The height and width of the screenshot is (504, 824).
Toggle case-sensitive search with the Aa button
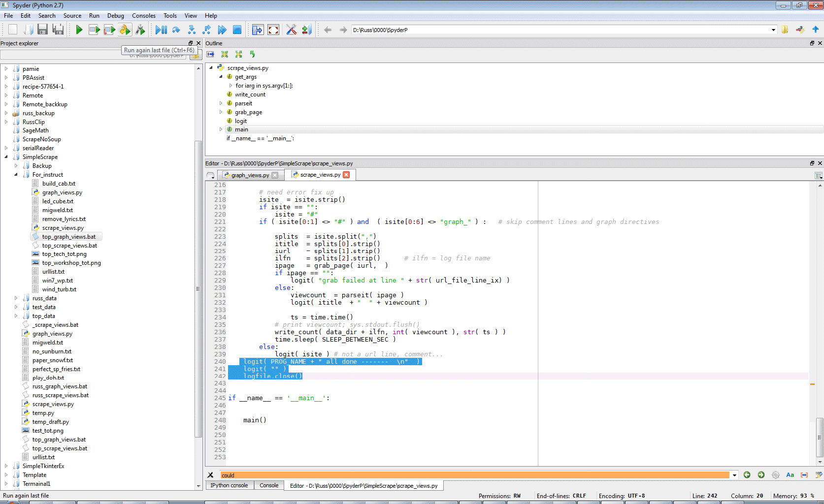(x=790, y=475)
